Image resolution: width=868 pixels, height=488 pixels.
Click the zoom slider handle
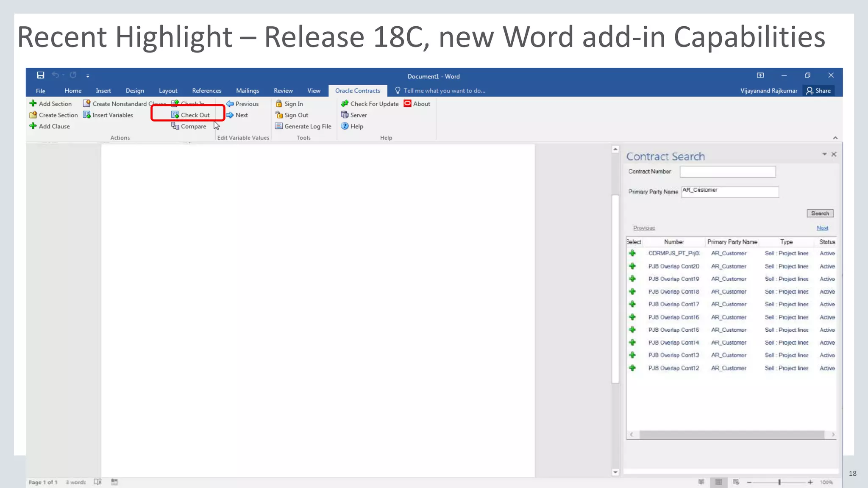779,482
